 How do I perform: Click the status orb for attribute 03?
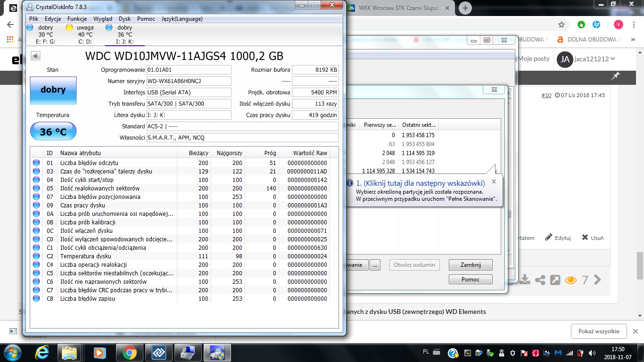pos(36,171)
